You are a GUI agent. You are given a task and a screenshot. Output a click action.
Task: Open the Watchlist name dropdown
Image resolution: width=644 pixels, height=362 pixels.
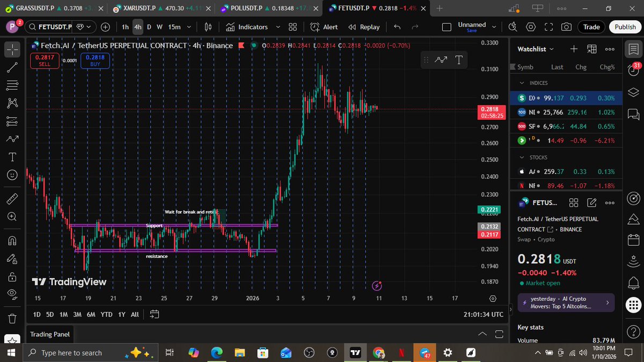tap(536, 49)
